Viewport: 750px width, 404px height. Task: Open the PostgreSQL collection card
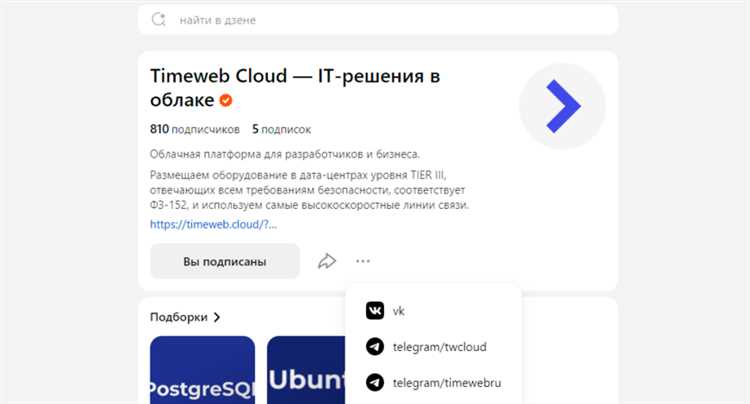(x=202, y=370)
